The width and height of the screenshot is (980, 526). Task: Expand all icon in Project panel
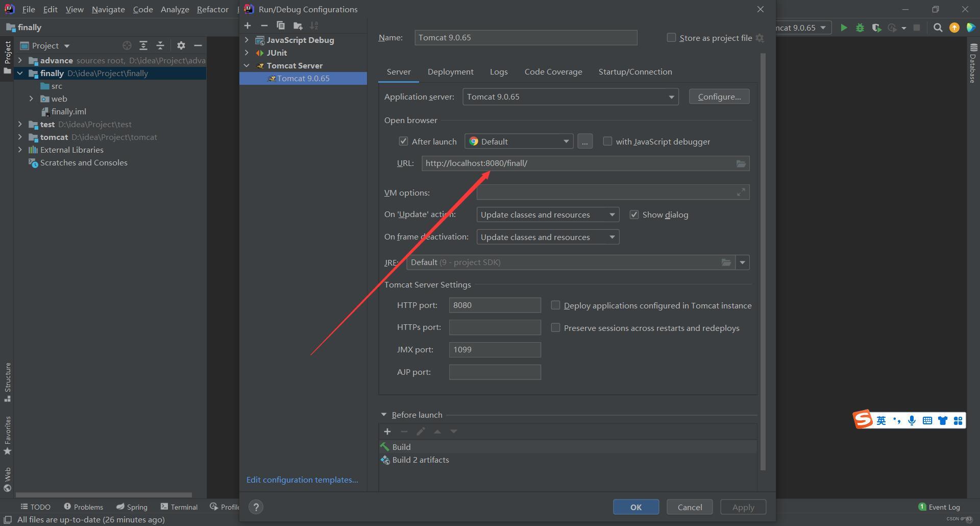tap(143, 45)
